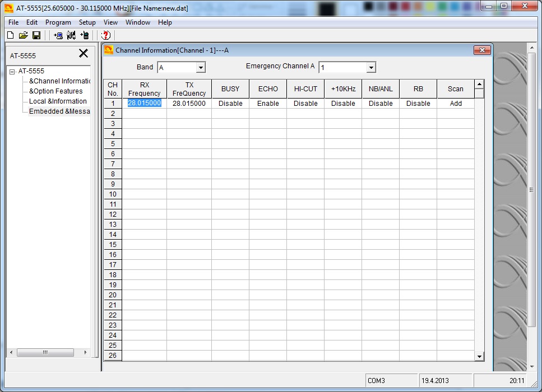Click the Open file folder icon
The height and width of the screenshot is (392, 542).
coord(23,35)
